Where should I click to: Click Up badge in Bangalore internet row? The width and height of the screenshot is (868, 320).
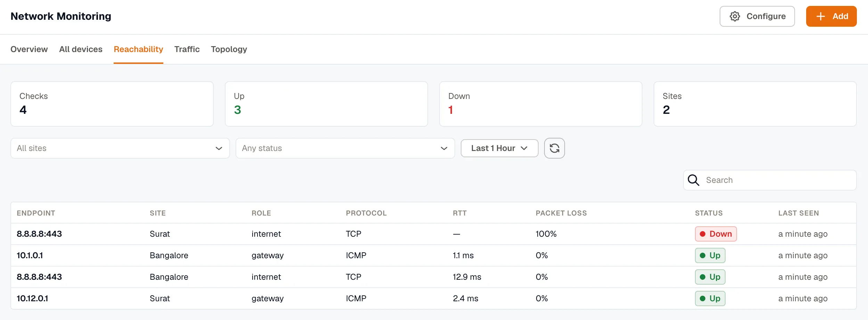pyautogui.click(x=710, y=277)
